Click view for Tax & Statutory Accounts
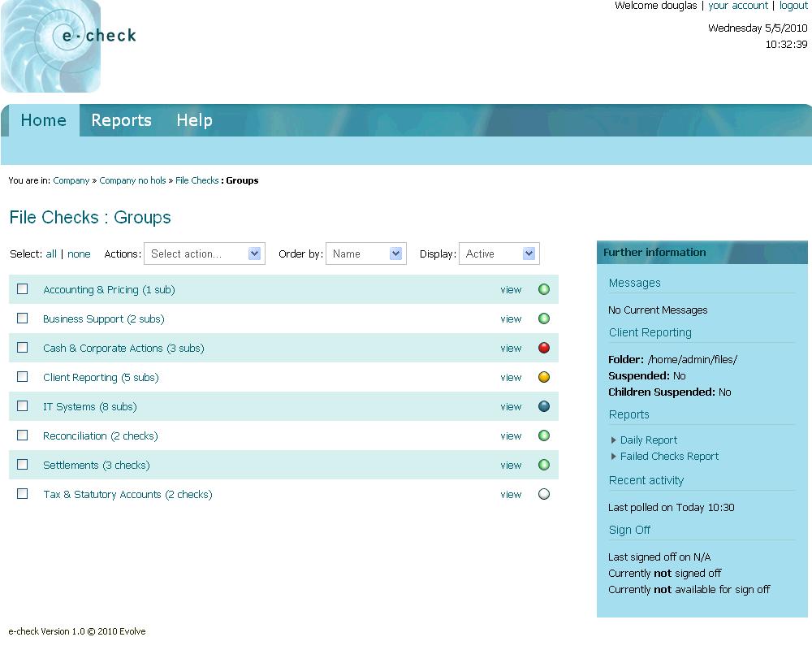 (511, 495)
